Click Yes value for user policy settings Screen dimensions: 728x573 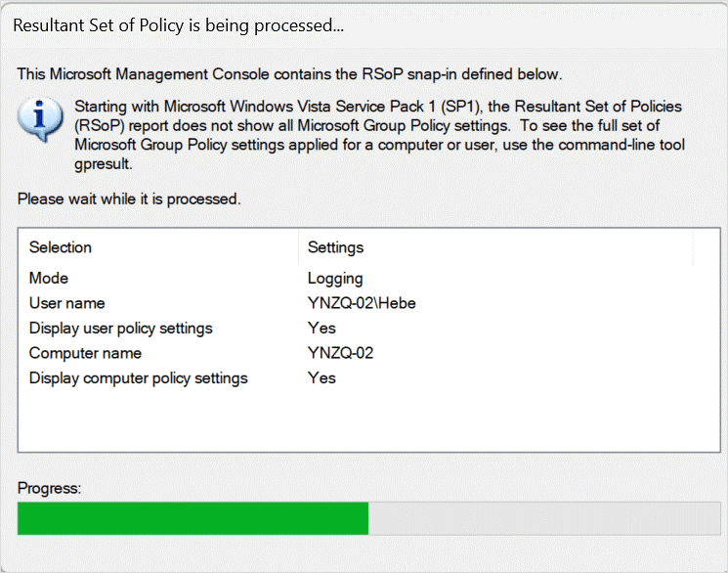(x=321, y=329)
